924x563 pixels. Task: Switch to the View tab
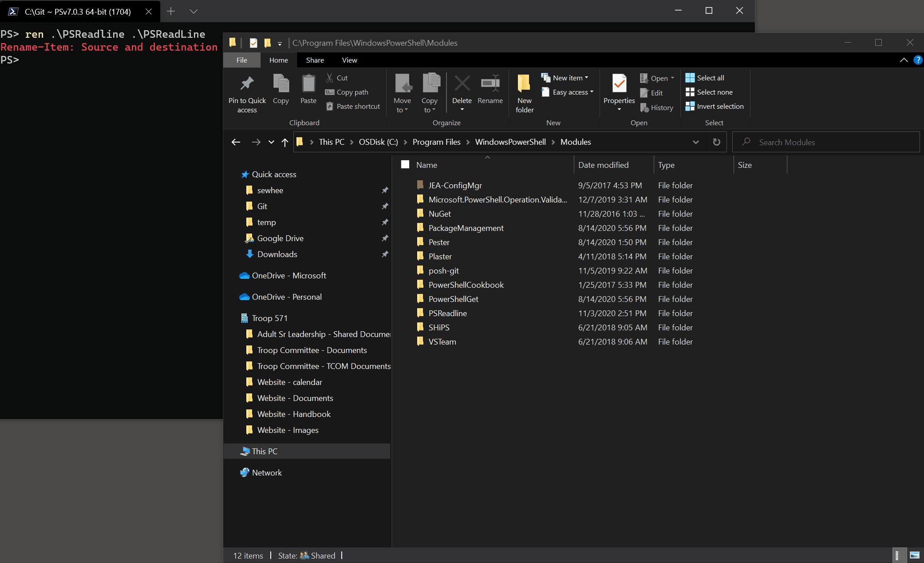[x=349, y=60]
